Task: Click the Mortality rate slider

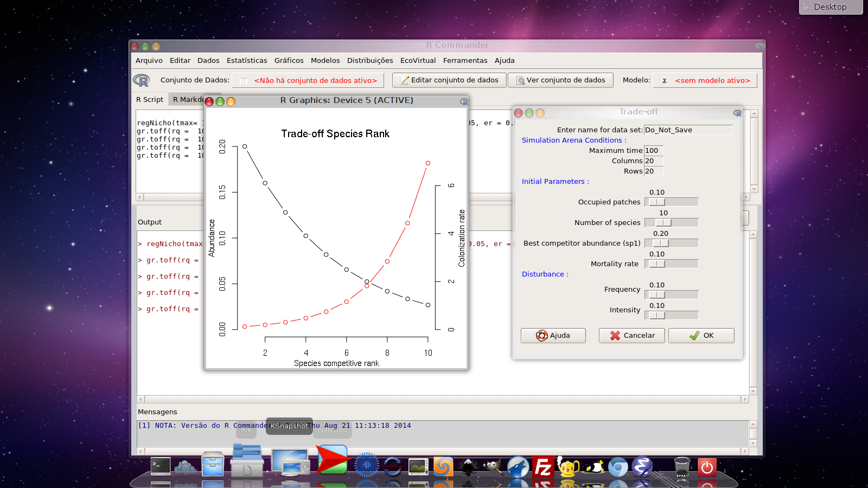Action: pyautogui.click(x=671, y=264)
